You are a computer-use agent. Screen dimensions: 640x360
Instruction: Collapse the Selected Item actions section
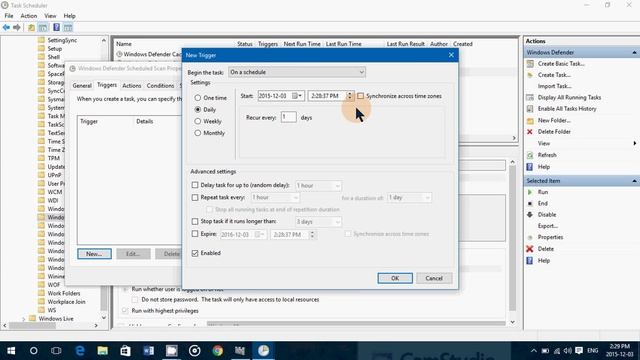634,181
